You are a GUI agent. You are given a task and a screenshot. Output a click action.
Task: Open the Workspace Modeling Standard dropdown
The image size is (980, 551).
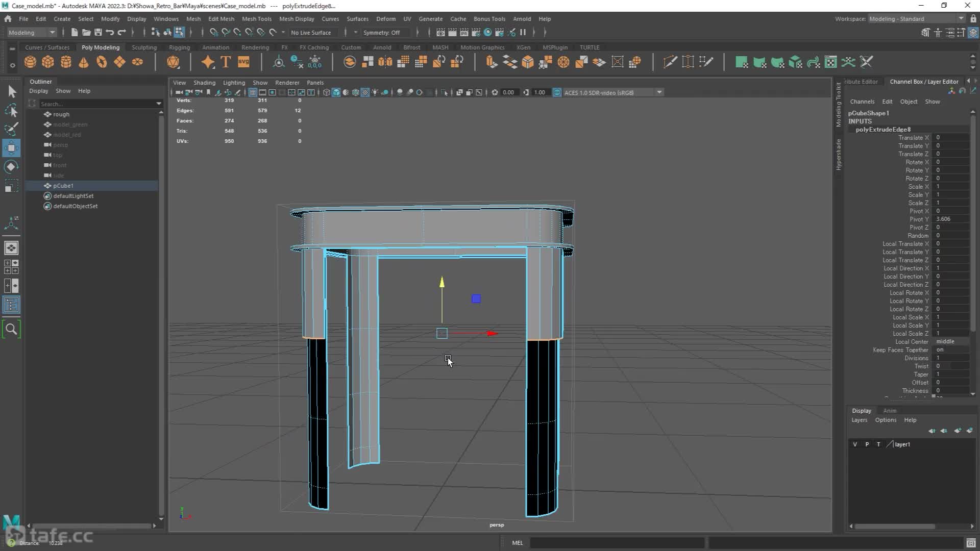coord(916,19)
